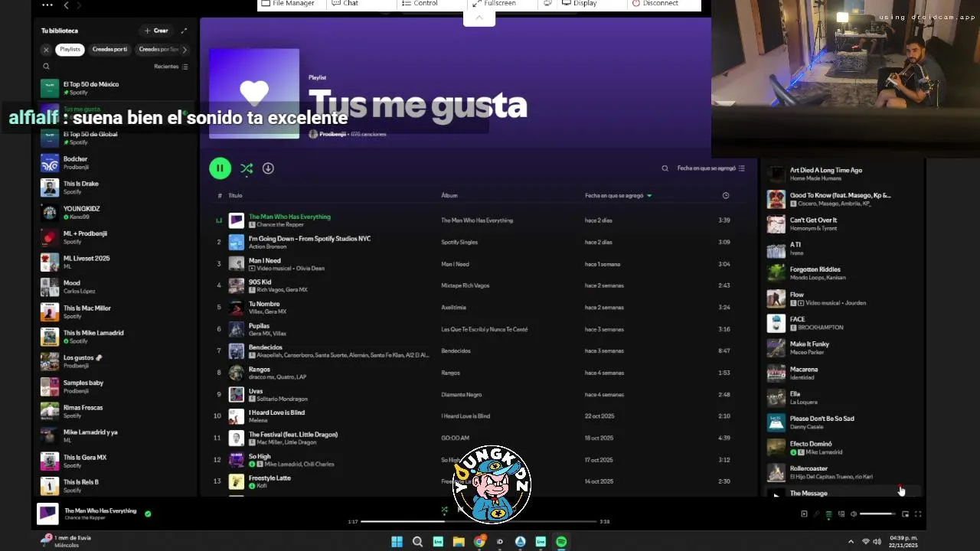The image size is (980, 551).
Task: Pause playback with the green playlist button
Action: pyautogui.click(x=220, y=168)
